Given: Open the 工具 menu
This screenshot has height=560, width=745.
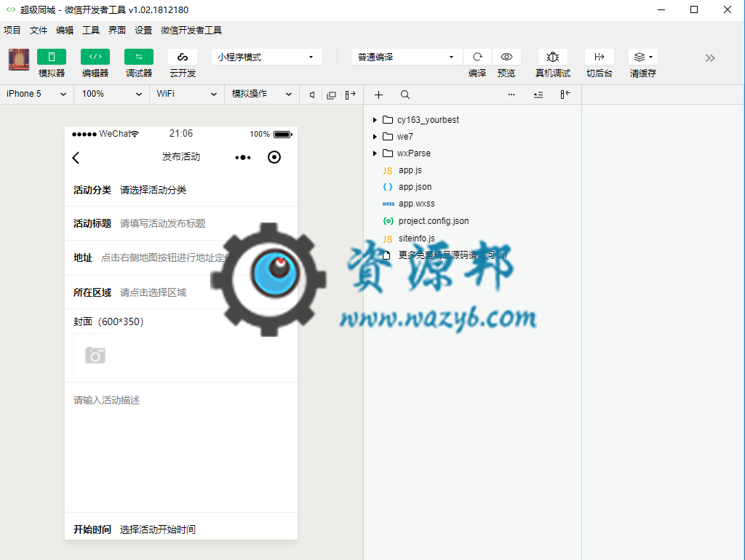Looking at the screenshot, I should 91,31.
